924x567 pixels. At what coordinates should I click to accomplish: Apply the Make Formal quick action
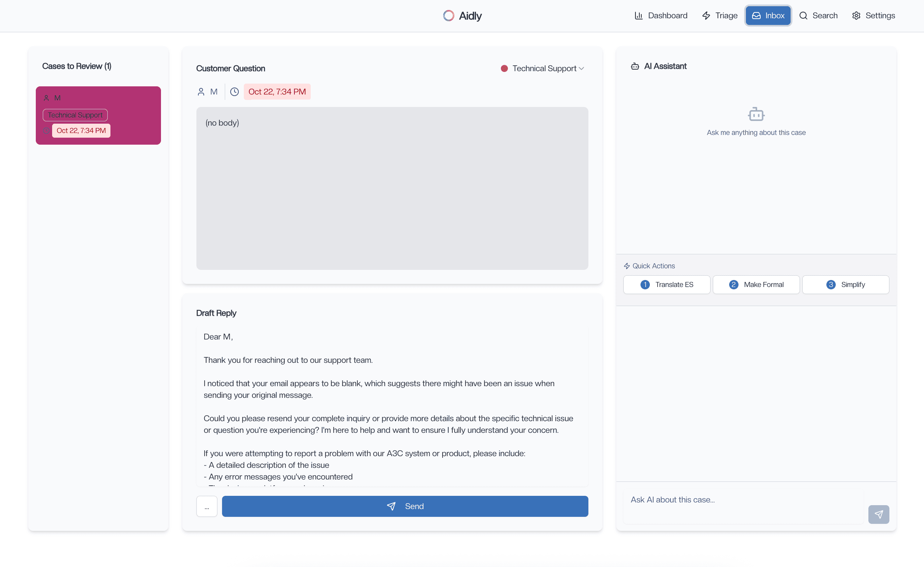756,285
